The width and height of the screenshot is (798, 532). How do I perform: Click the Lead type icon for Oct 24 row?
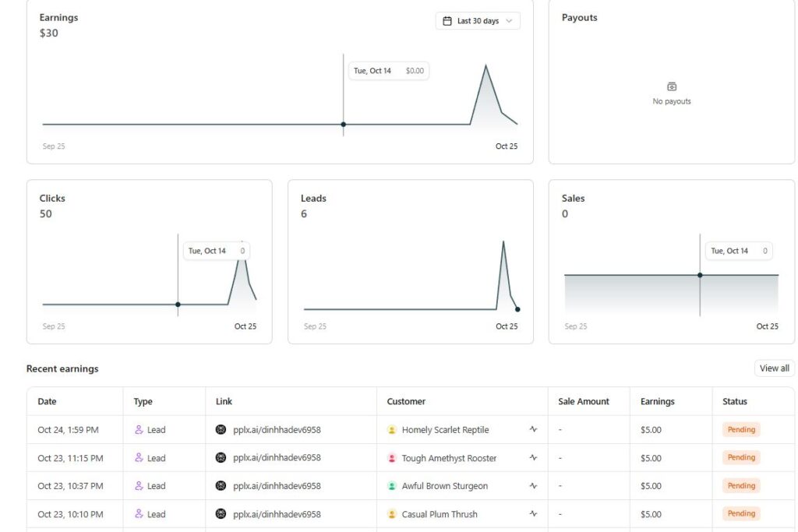139,429
